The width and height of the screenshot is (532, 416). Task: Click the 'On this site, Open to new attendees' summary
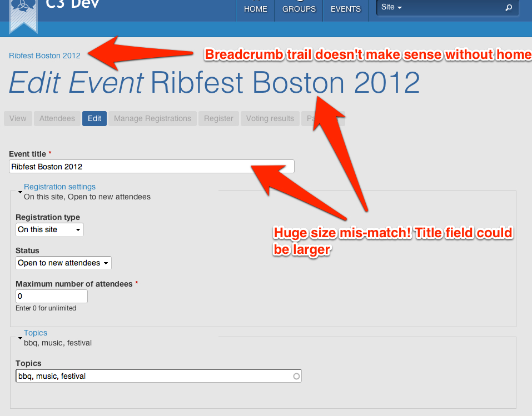click(87, 197)
